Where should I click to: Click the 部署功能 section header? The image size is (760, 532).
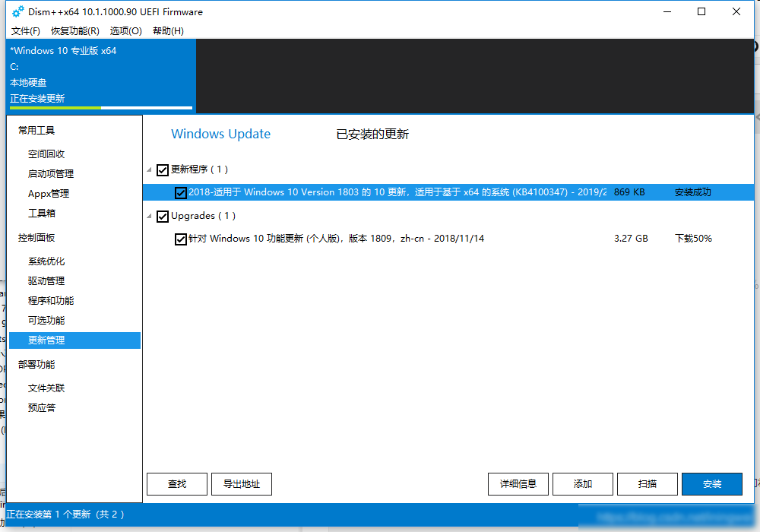(x=36, y=364)
